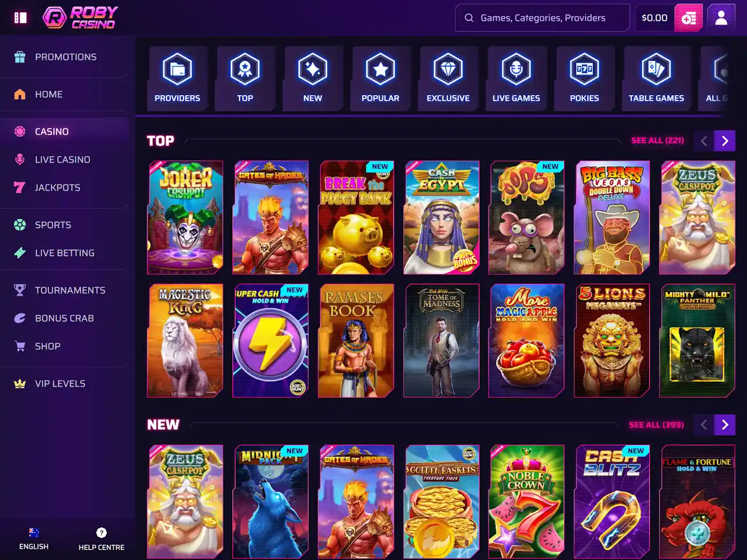Focus the games search field
Image resolution: width=747 pixels, height=560 pixels.
pyautogui.click(x=543, y=18)
